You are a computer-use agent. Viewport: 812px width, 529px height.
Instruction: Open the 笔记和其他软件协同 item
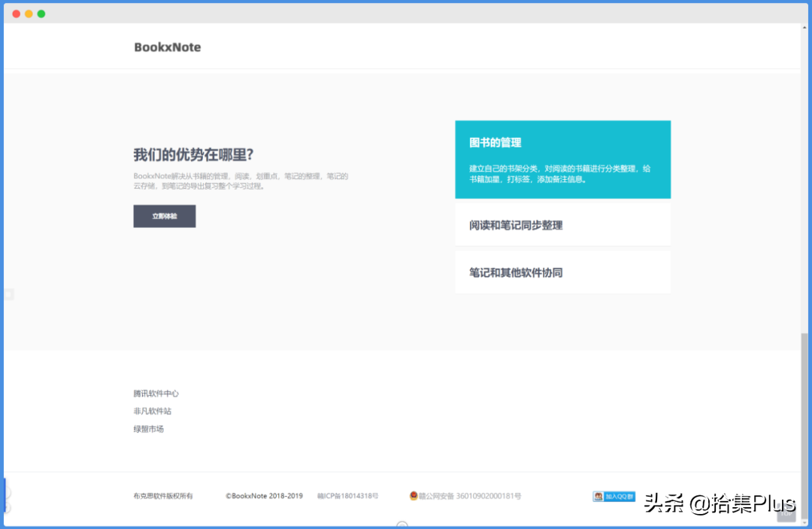[x=563, y=272]
